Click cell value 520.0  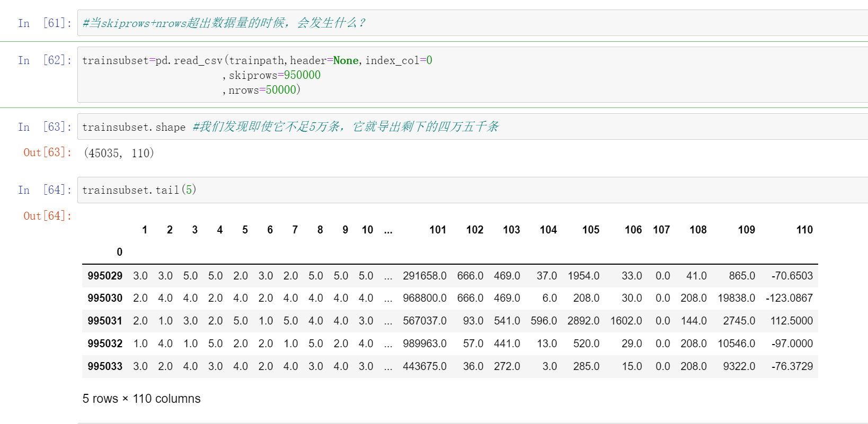[586, 344]
